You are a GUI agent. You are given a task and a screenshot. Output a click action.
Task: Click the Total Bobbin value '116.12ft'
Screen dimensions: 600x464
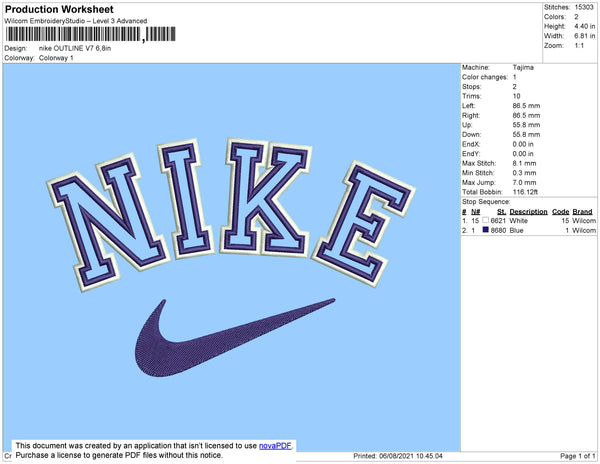pos(525,192)
